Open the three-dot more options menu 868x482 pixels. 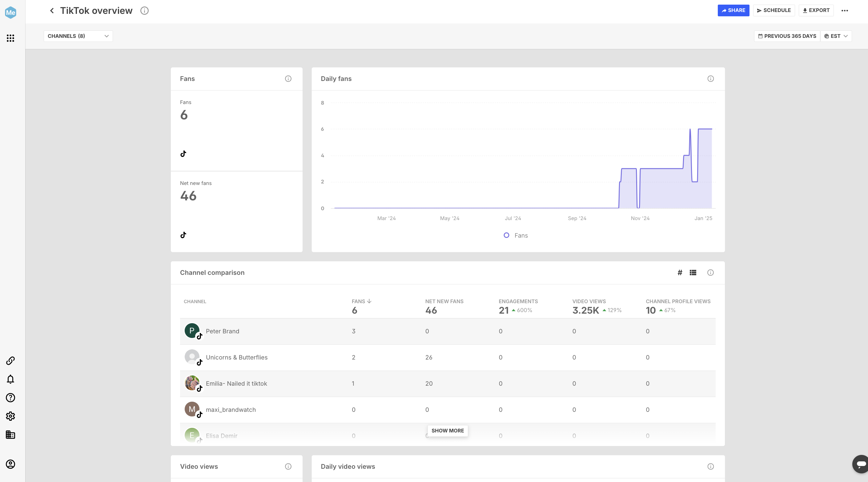(844, 10)
